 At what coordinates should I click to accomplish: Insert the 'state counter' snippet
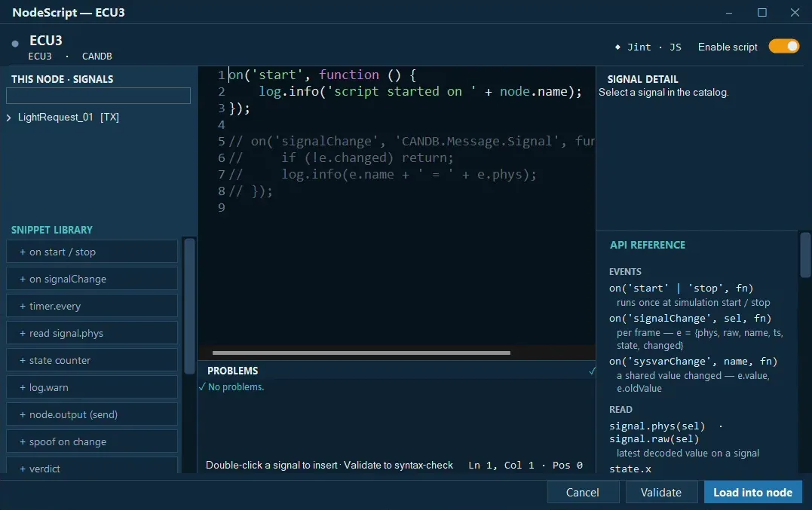(92, 360)
